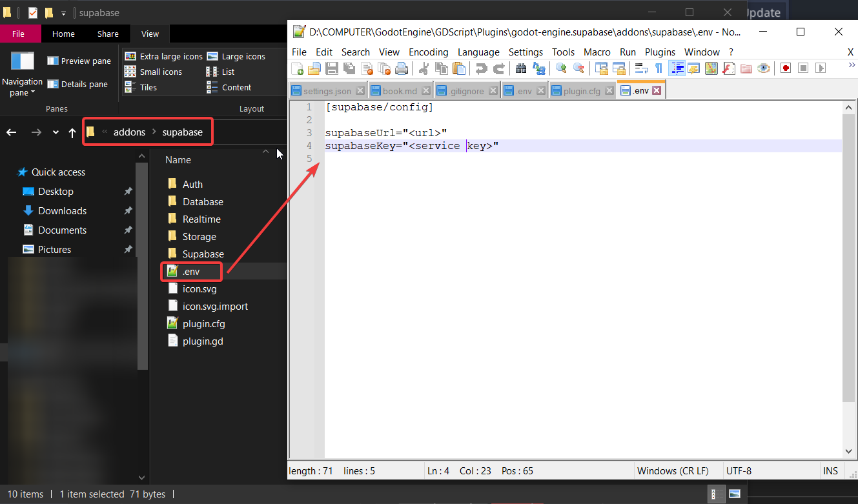This screenshot has height=504, width=858.
Task: Open the Language menu
Action: point(478,52)
